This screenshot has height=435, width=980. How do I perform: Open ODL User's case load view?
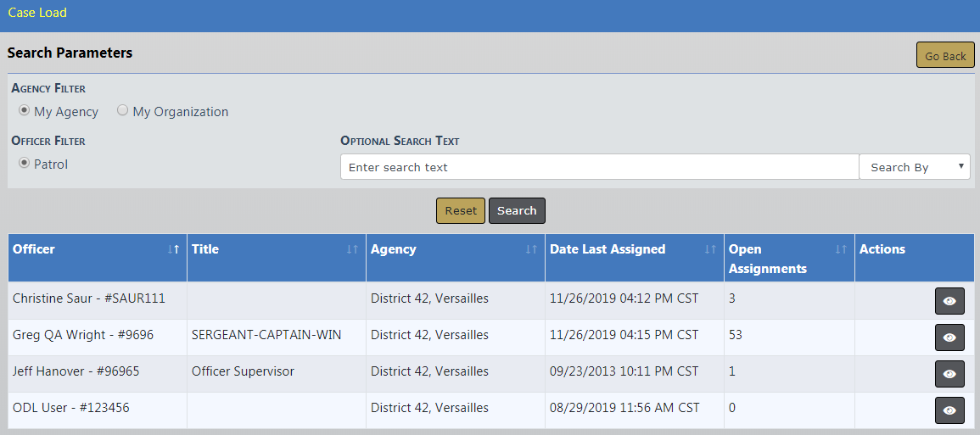click(x=949, y=410)
